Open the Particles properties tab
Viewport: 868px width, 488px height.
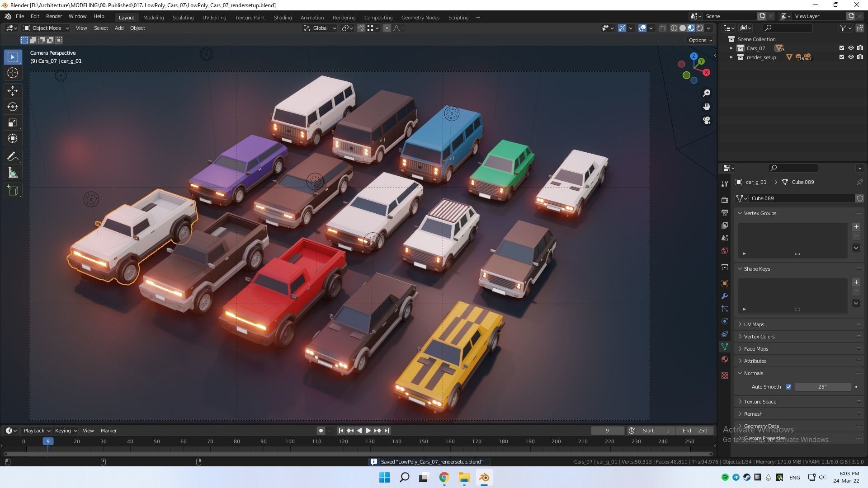pyautogui.click(x=725, y=309)
